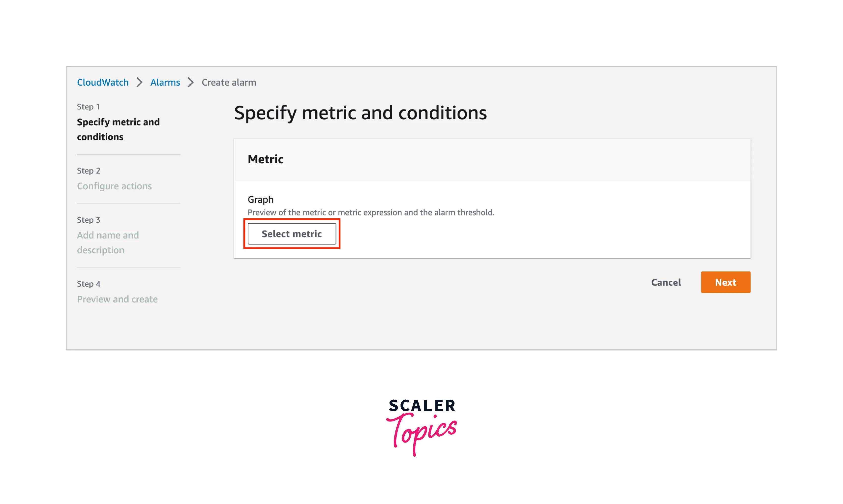843x504 pixels.
Task: Click the Step 1 label
Action: (x=88, y=107)
